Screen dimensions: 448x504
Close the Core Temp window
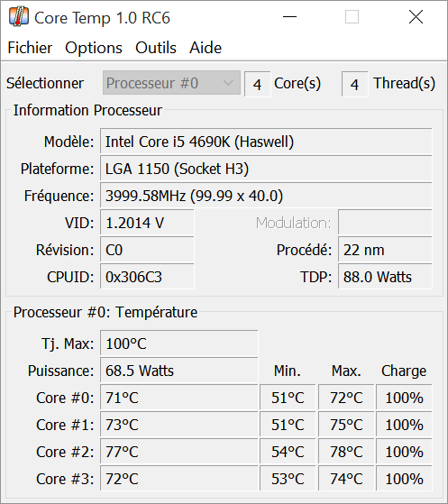point(416,17)
